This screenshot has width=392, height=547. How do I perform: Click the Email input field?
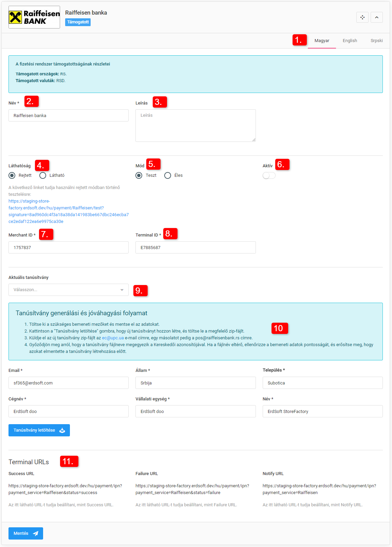click(x=69, y=383)
